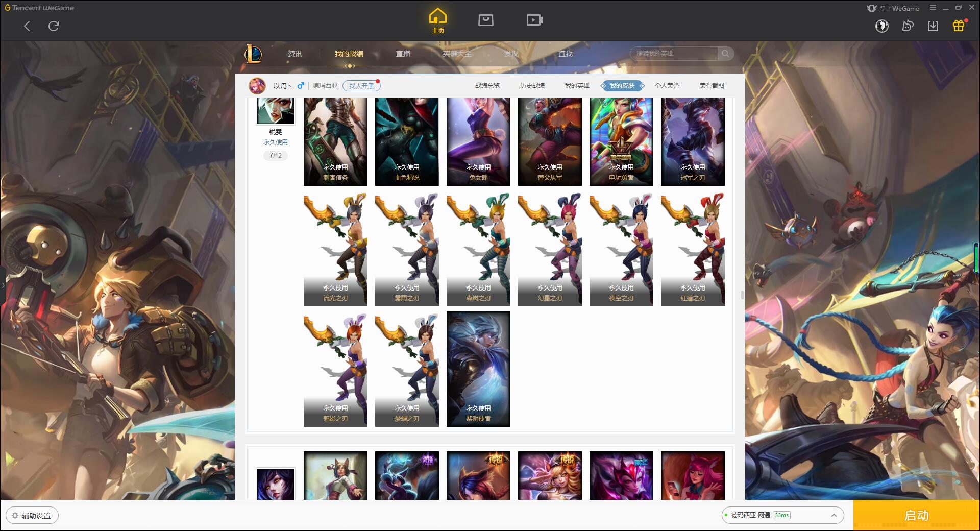
Task: Select the 魅影之刃 chroma card
Action: tap(335, 369)
